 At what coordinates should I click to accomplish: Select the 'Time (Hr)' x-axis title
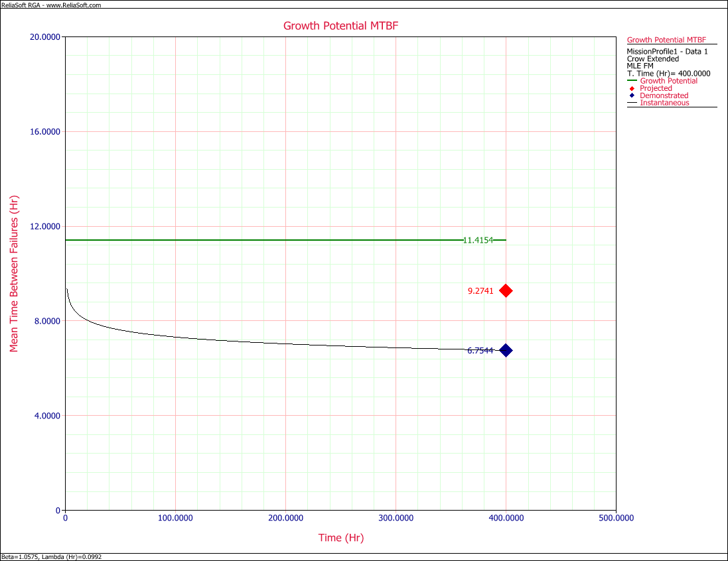pos(340,538)
